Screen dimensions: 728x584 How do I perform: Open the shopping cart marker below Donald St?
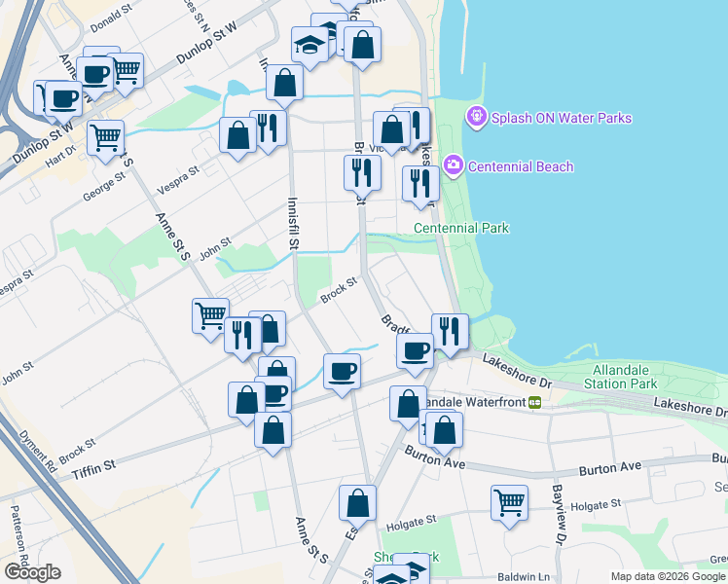(x=127, y=73)
